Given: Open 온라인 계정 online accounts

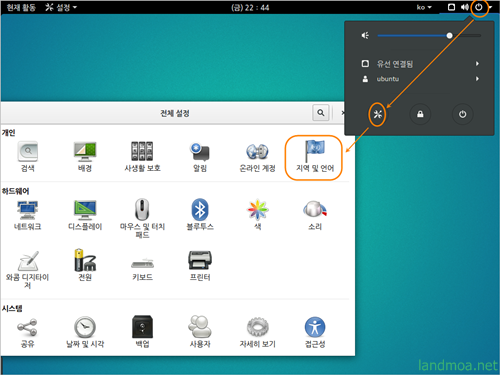Looking at the screenshot, I should coord(257,157).
